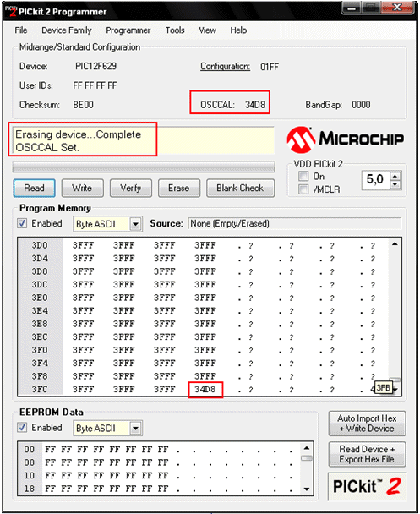The height and width of the screenshot is (514, 420).
Task: Toggle the /MCLR checkbox
Action: click(x=303, y=189)
